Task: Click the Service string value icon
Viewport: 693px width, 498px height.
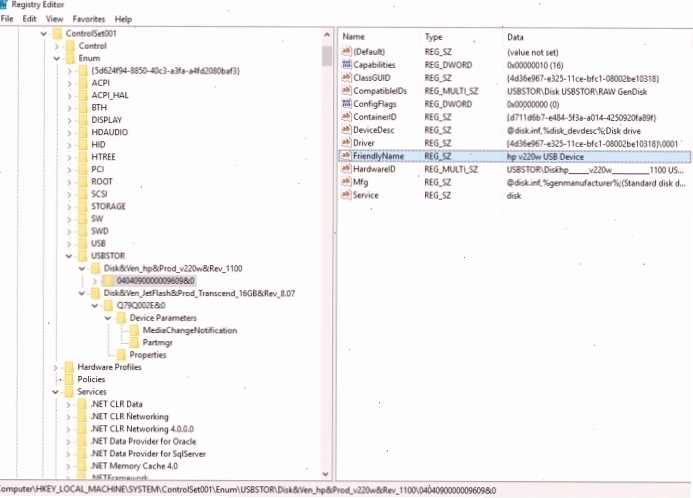Action: [x=346, y=195]
